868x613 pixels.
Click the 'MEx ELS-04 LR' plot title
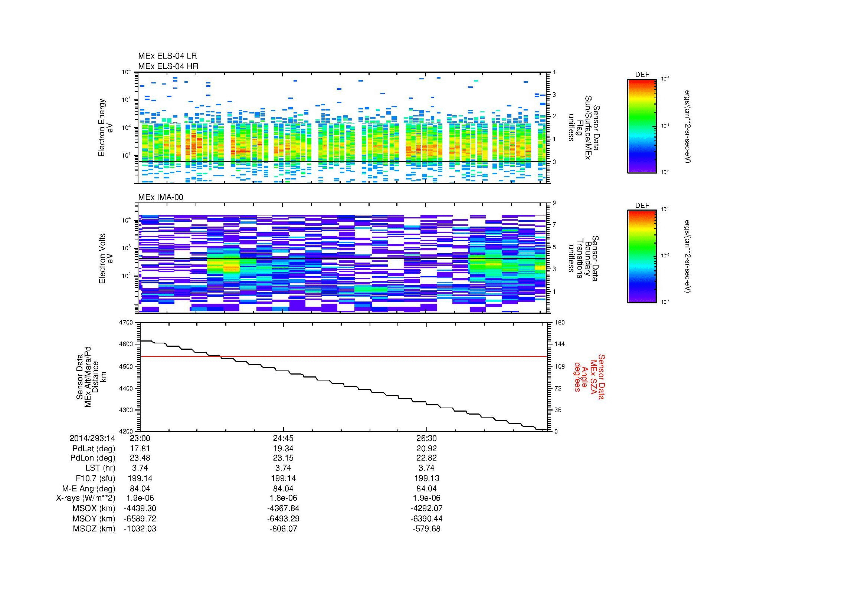click(x=167, y=56)
